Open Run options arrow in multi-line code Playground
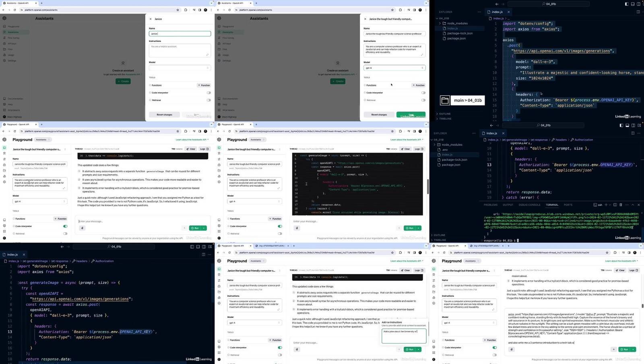This screenshot has width=644, height=364. click(x=419, y=228)
